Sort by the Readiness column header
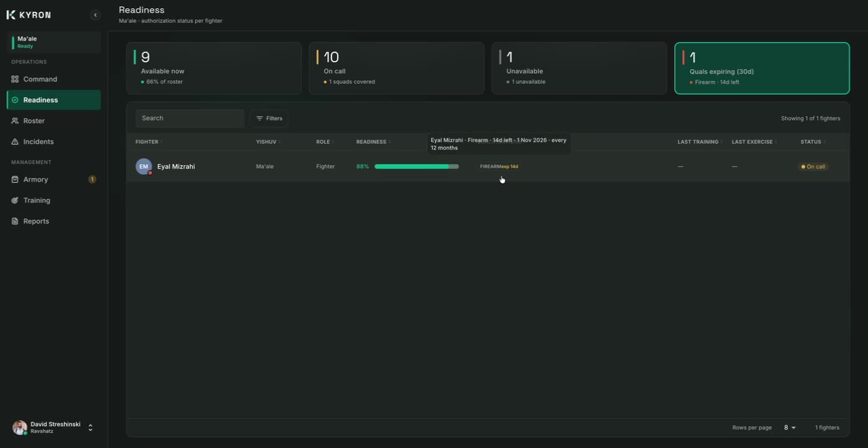 tap(373, 142)
